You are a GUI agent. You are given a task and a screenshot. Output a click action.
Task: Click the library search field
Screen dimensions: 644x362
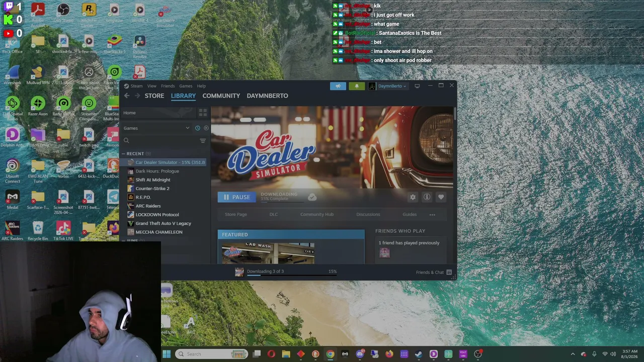tap(161, 141)
